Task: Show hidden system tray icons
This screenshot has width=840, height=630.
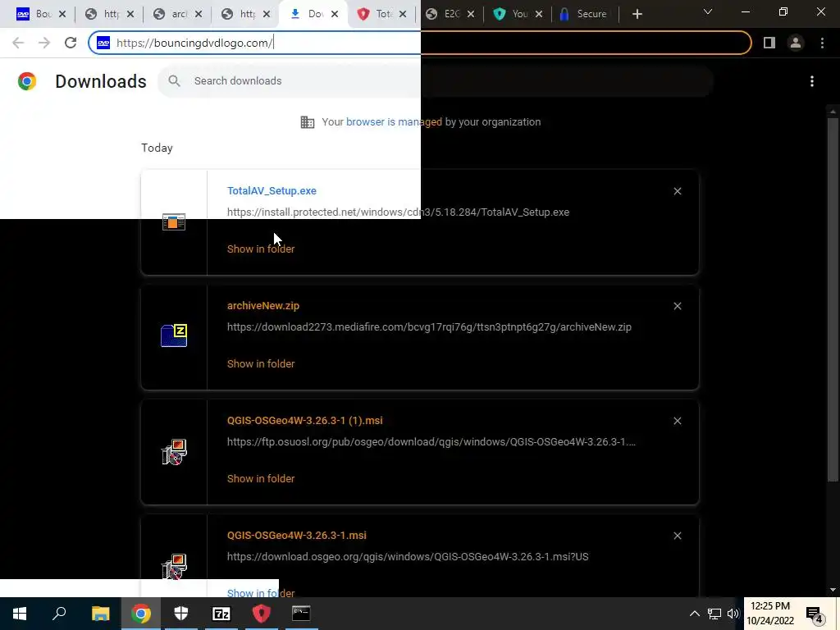Action: coord(694,614)
